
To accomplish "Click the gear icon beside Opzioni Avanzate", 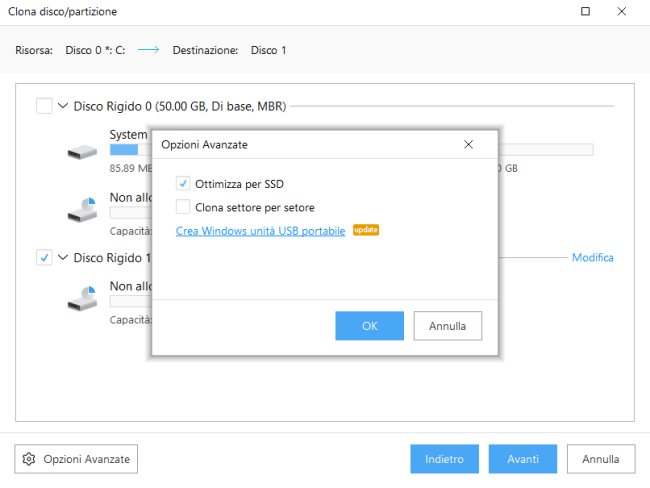I will point(29,459).
